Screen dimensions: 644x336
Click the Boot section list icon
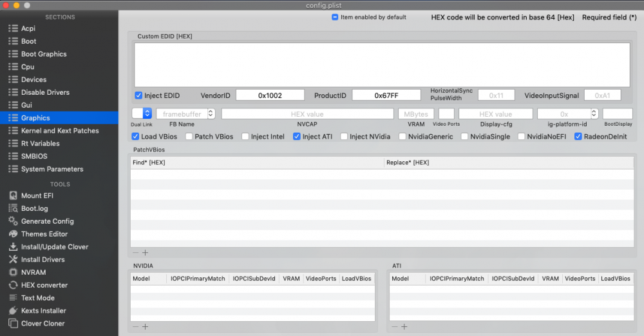coord(13,41)
